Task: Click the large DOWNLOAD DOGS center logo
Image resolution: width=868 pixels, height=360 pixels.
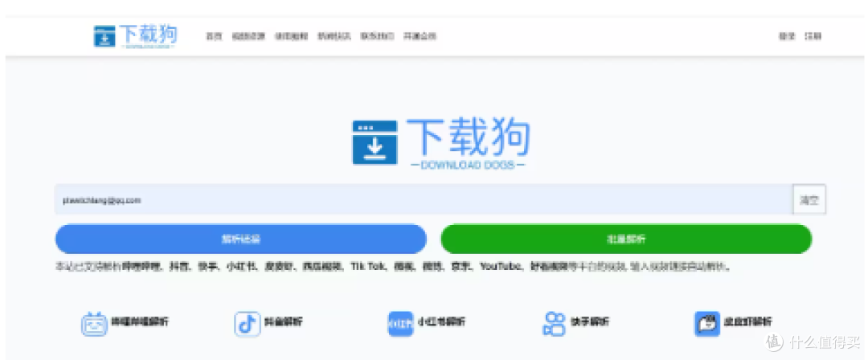Action: [x=440, y=142]
